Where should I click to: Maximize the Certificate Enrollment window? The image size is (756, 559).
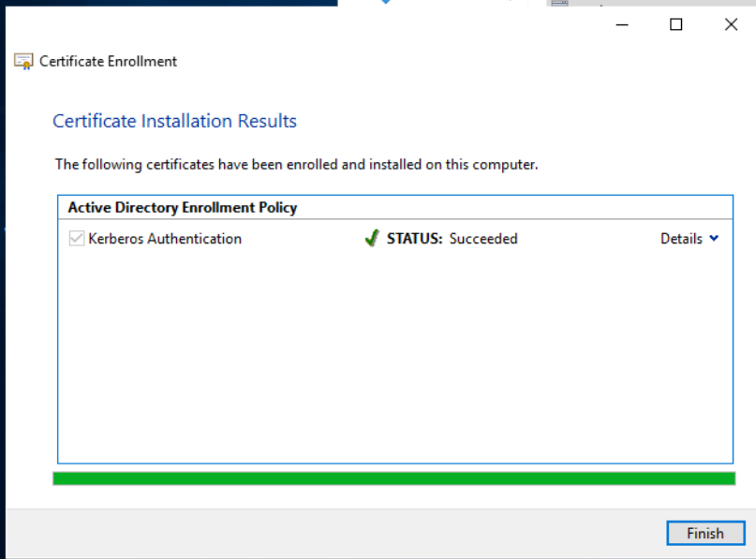pyautogui.click(x=676, y=25)
